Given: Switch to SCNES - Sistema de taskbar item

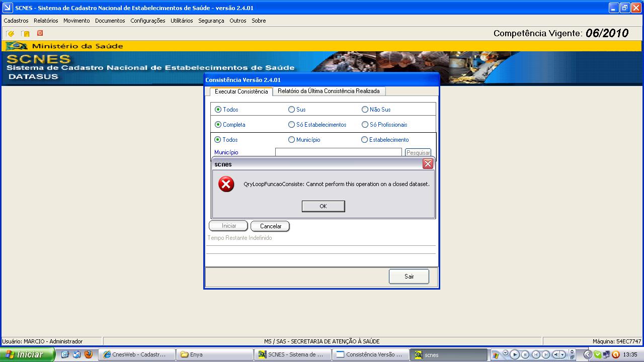Looking at the screenshot, I should [293, 354].
